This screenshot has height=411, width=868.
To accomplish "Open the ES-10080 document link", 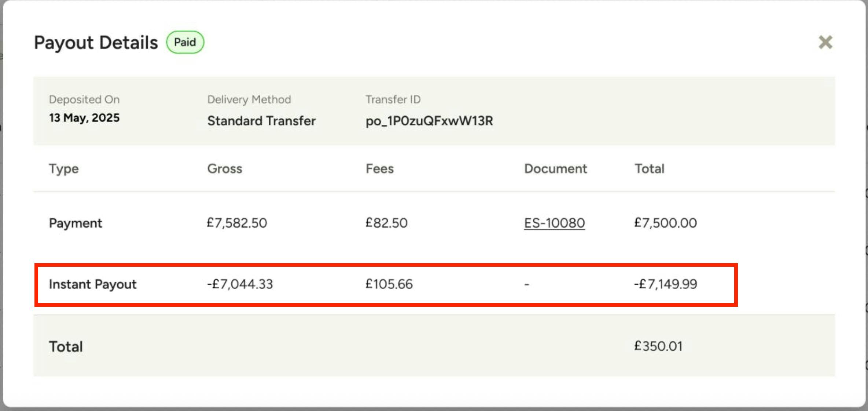I will click(554, 223).
